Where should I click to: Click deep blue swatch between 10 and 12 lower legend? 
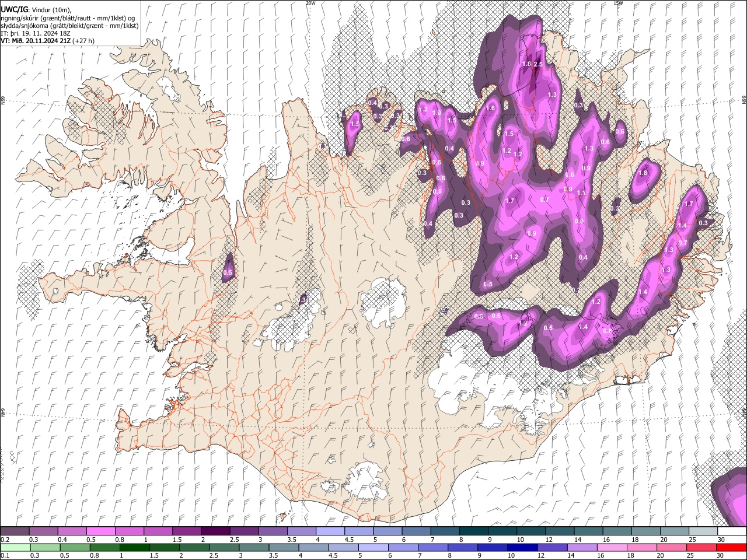click(522, 547)
